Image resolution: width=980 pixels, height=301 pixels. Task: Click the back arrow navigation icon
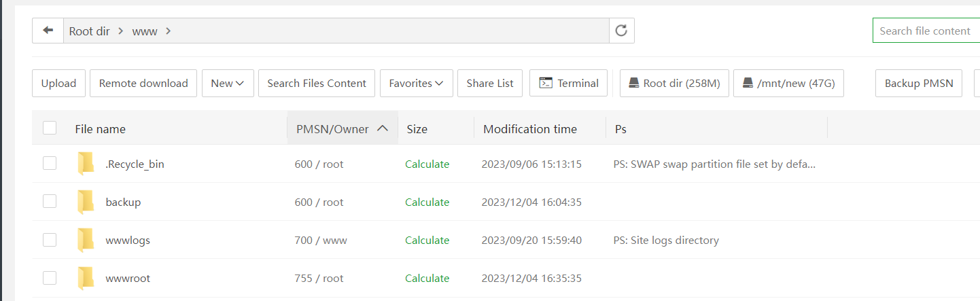48,31
